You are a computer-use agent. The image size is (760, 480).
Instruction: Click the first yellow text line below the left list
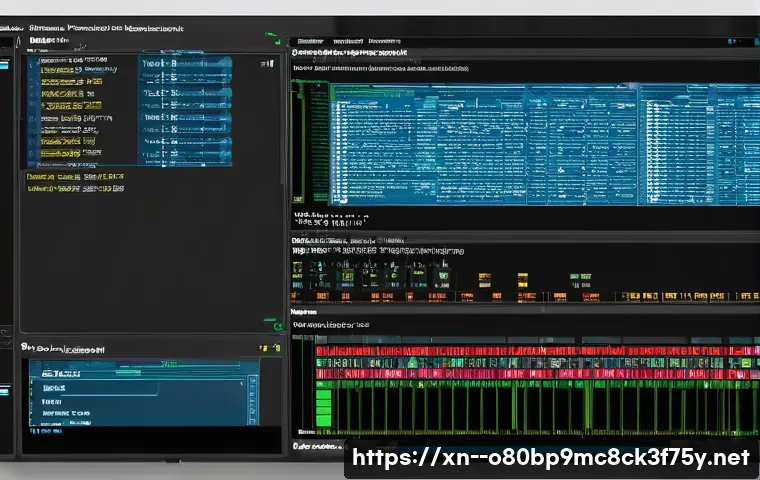point(75,175)
